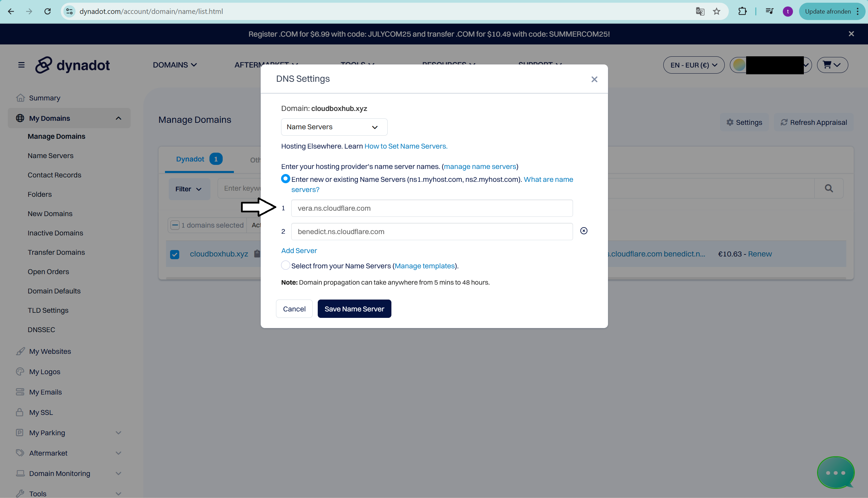Click the Dynadot logo
868x498 pixels.
[x=73, y=65]
